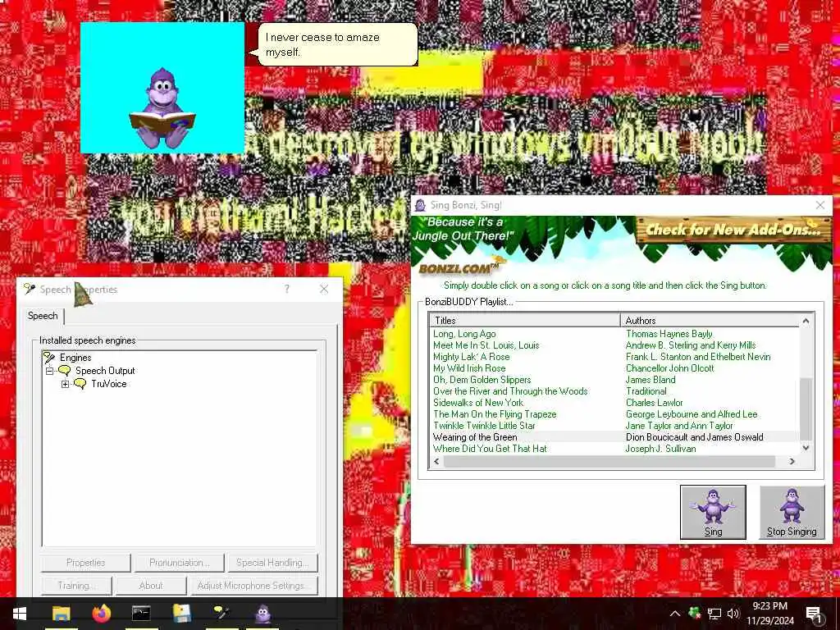Select song Sidewalks of New York
Viewport: 840px width, 630px height.
(x=478, y=403)
